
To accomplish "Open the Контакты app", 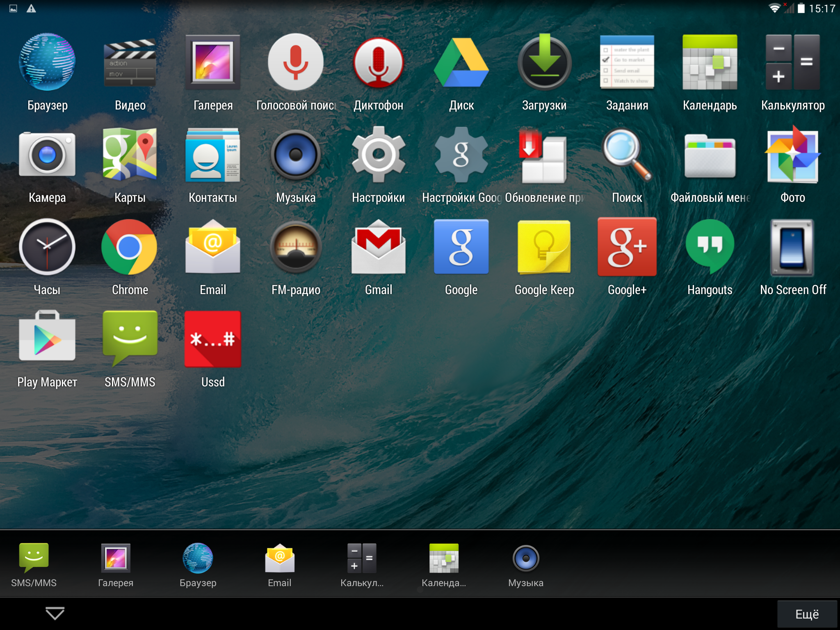I will (213, 165).
